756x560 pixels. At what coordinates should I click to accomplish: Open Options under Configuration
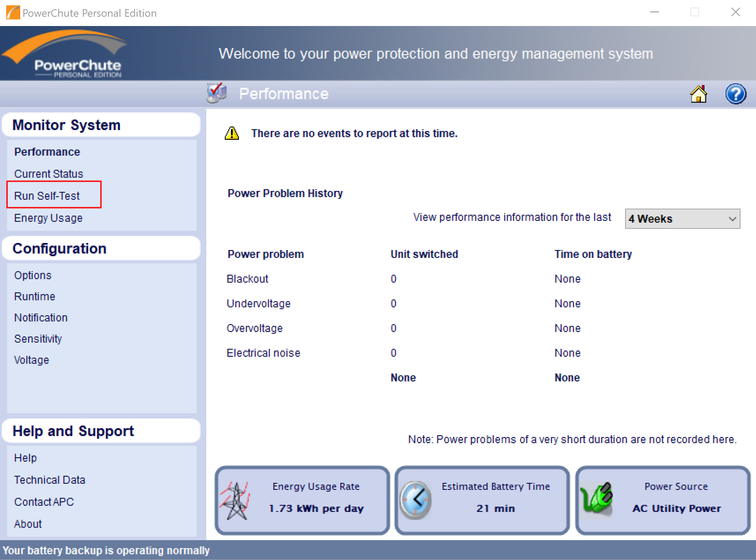click(x=33, y=275)
